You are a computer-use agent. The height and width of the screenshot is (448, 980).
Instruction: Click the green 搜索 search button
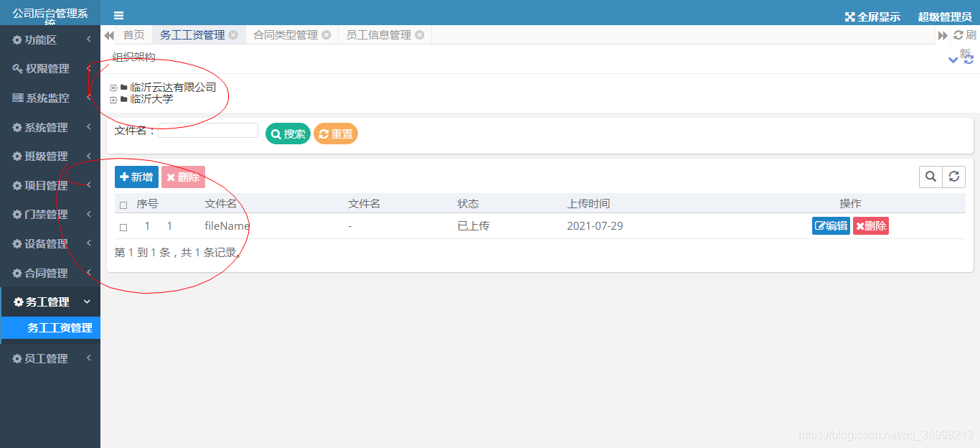point(288,134)
